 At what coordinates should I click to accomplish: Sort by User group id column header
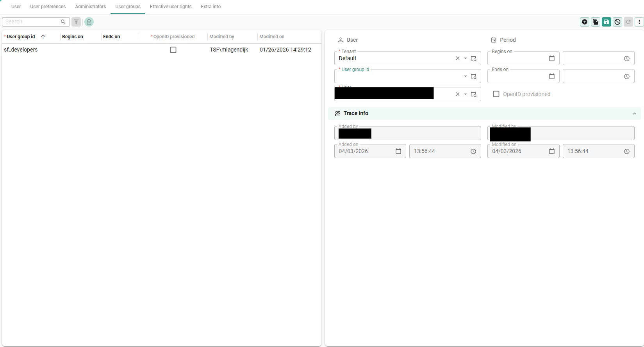pos(21,37)
